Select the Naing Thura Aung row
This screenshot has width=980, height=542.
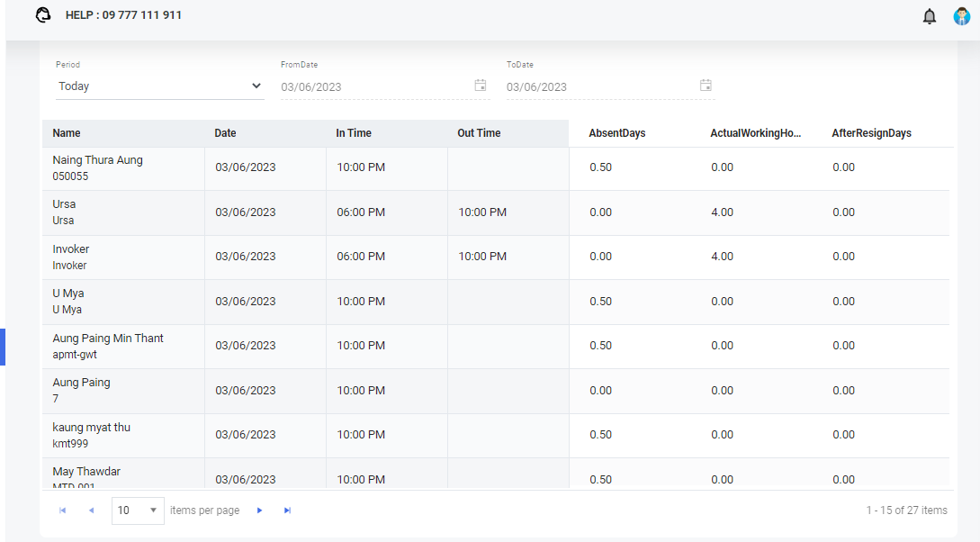(97, 167)
